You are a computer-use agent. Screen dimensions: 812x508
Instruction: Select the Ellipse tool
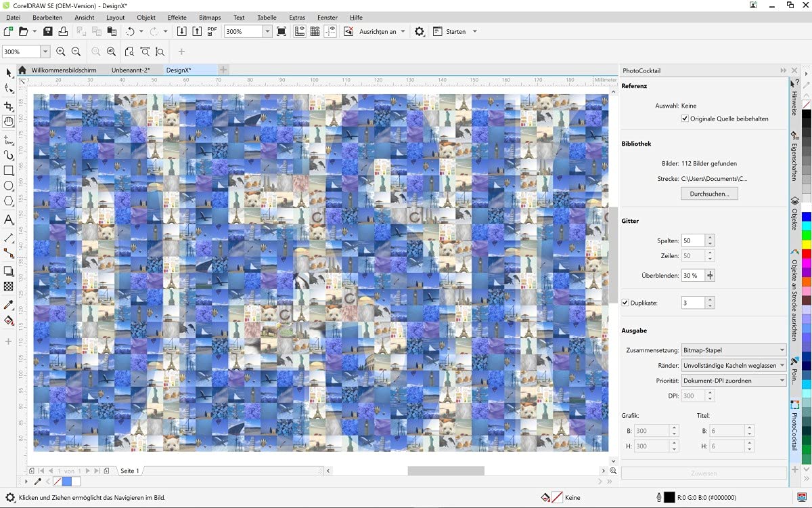(x=9, y=186)
